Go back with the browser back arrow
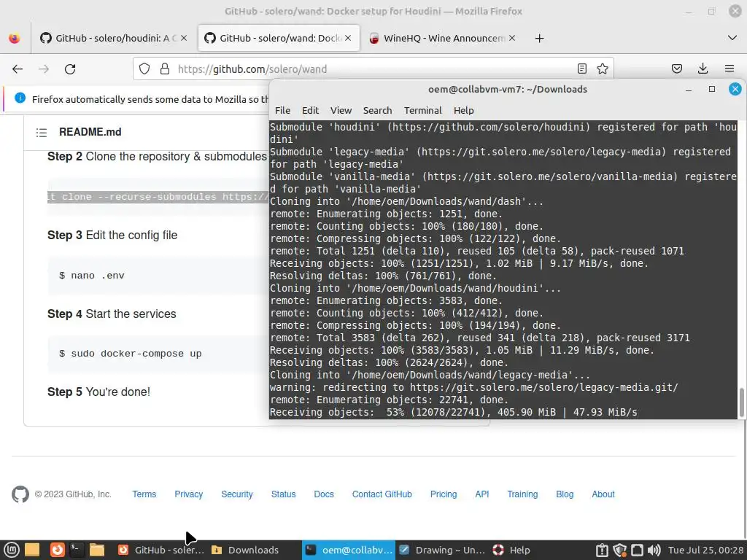The width and height of the screenshot is (747, 560). pyautogui.click(x=18, y=69)
